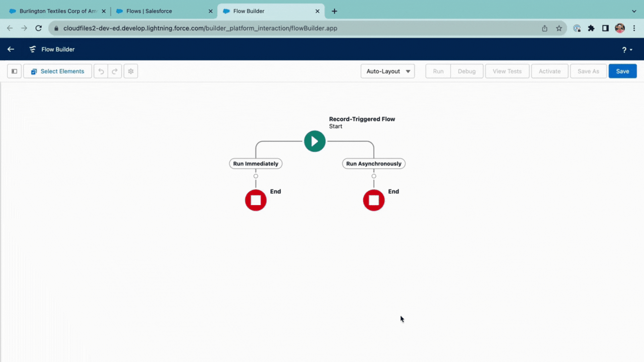Select the Run Asynchronously path label
The width and height of the screenshot is (644, 362).
tap(374, 164)
